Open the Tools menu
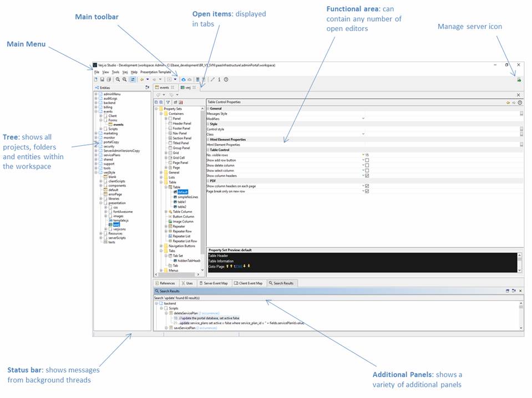The width and height of the screenshot is (532, 398). (115, 72)
